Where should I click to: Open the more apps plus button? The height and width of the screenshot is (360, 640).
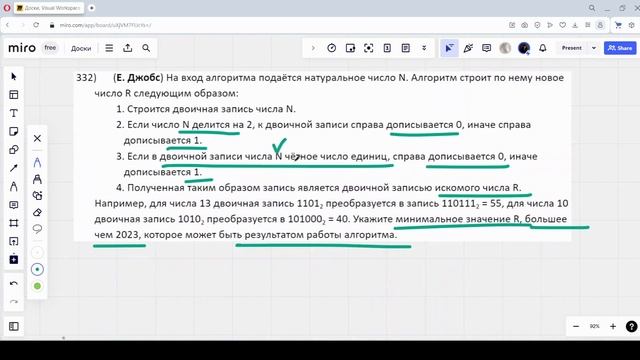(13, 260)
